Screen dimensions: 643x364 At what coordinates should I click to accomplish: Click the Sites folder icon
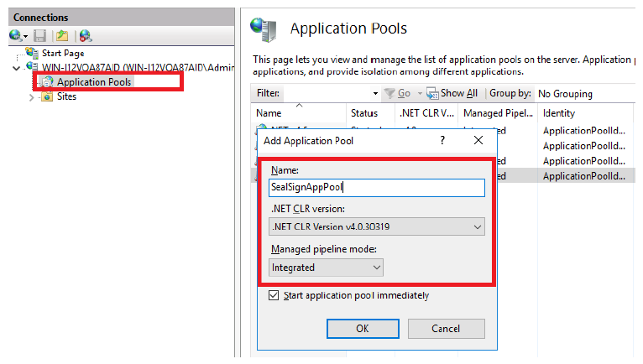pos(47,96)
